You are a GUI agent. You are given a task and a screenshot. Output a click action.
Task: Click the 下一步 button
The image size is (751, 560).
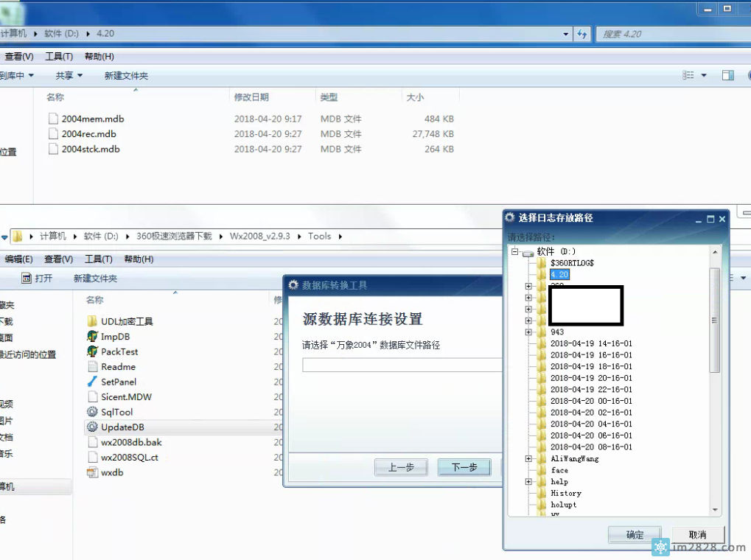(464, 467)
